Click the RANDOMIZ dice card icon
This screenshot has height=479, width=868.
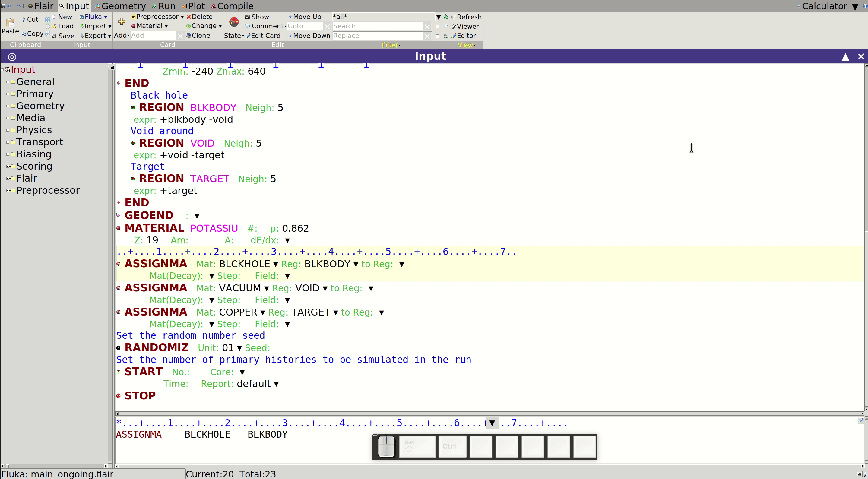[119, 347]
